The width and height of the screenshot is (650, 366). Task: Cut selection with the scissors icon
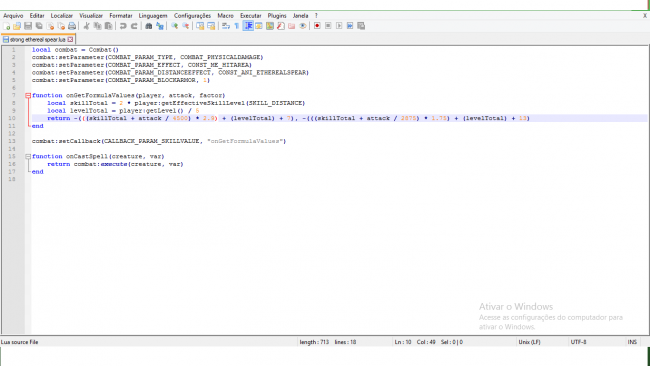coord(86,26)
